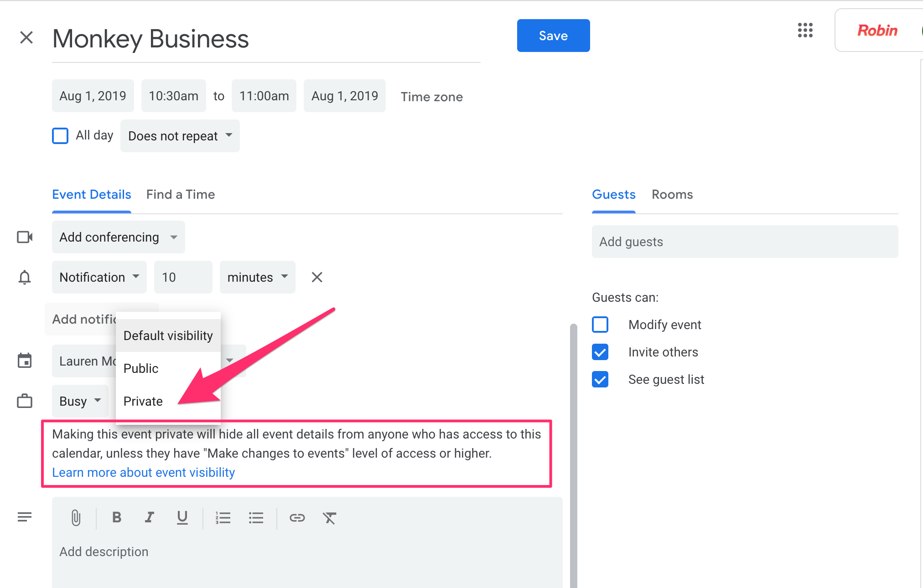Uncheck See guest list permission
923x588 pixels.
600,379
